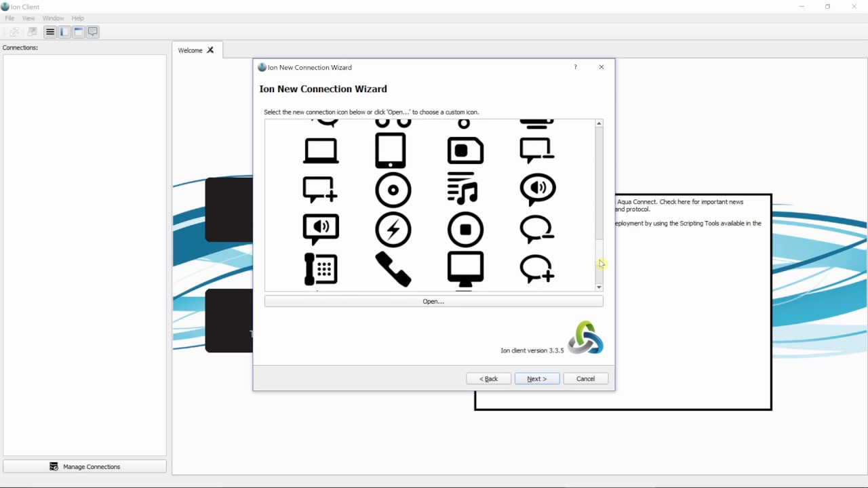Go to the next wizard step
The image size is (868, 488).
(x=537, y=379)
